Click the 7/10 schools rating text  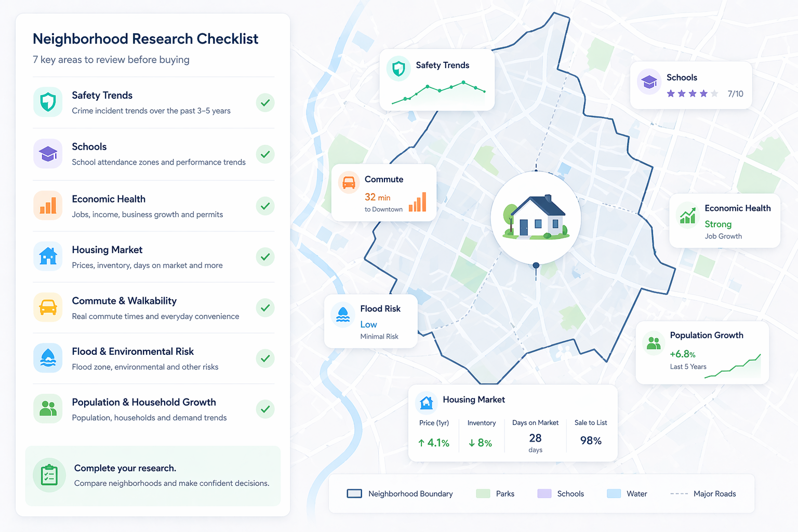point(735,94)
